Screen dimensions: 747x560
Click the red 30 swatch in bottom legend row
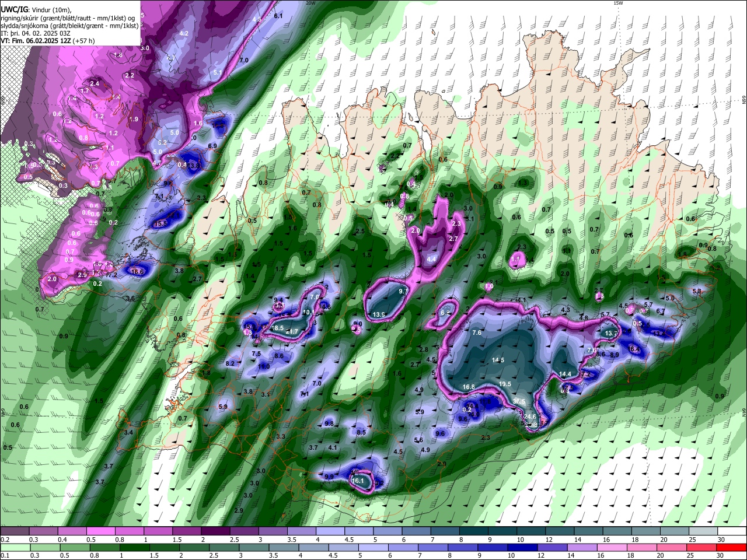[732, 547]
